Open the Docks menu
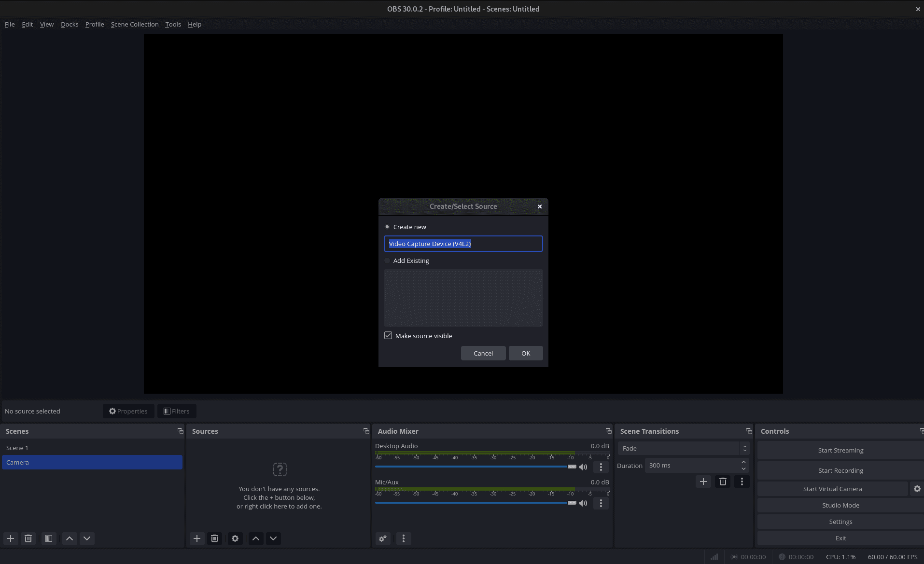 tap(70, 24)
